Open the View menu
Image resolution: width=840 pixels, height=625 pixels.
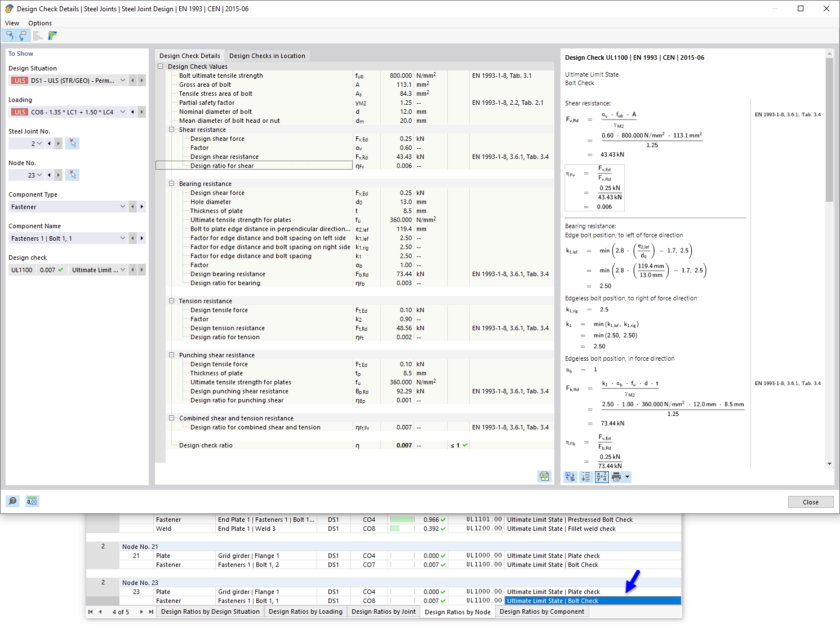[x=12, y=23]
